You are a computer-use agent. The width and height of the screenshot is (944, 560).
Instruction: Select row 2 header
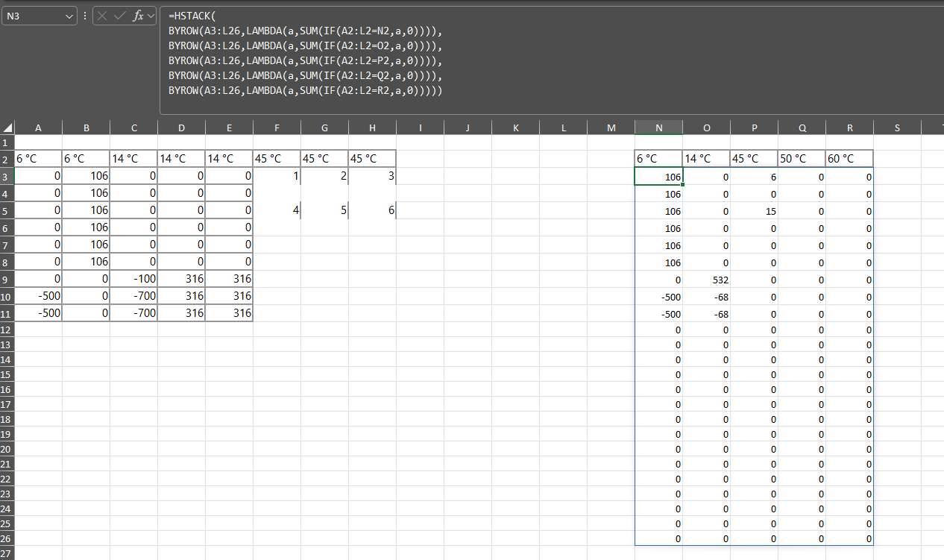7,159
